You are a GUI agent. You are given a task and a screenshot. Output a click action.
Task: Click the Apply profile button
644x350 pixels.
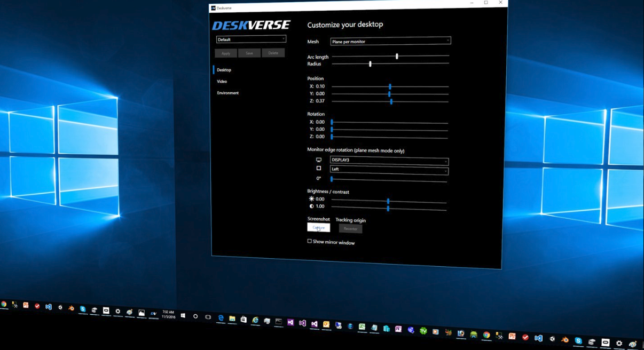click(226, 53)
